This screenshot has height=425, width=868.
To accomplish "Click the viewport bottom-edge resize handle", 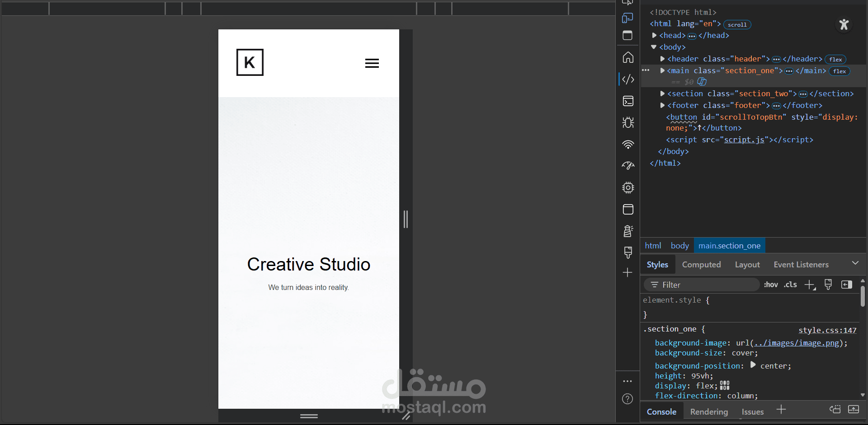I will 309,416.
